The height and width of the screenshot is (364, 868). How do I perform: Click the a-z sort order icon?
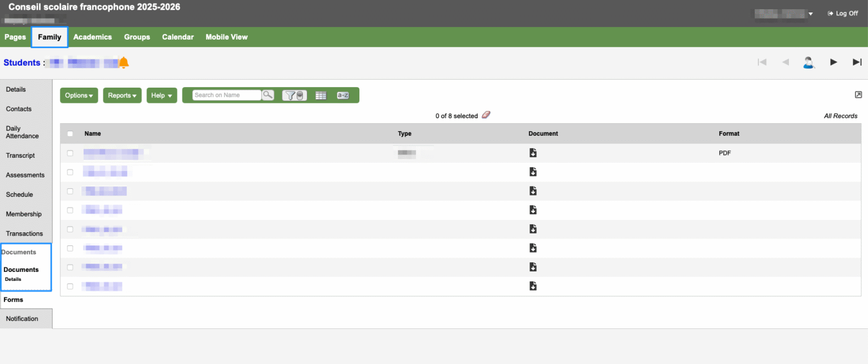click(x=342, y=96)
